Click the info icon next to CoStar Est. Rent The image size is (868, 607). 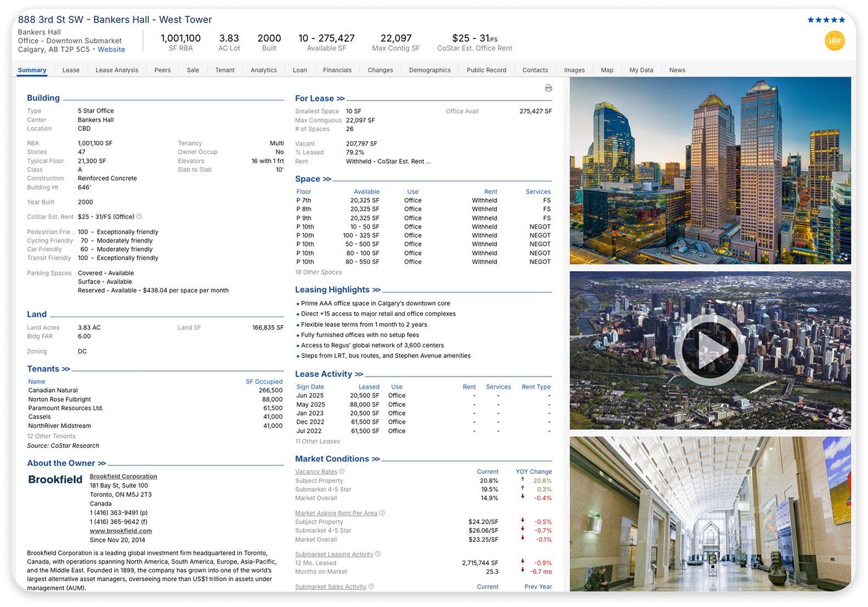click(139, 217)
